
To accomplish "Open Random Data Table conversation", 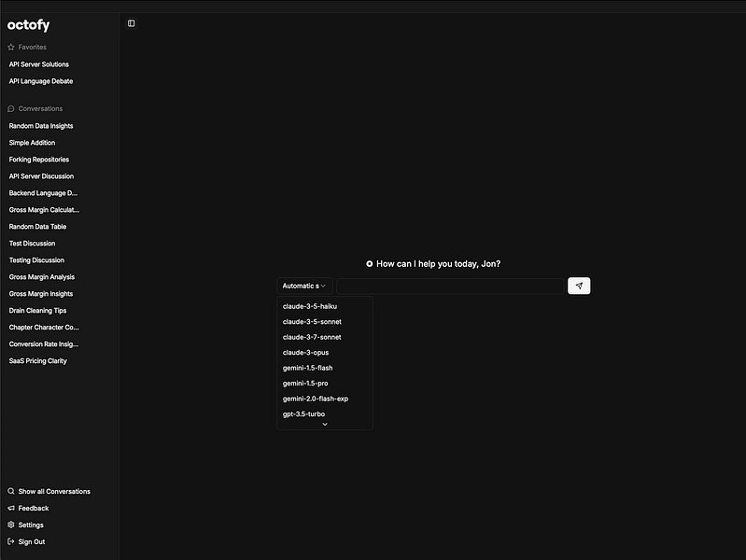I will [x=37, y=227].
